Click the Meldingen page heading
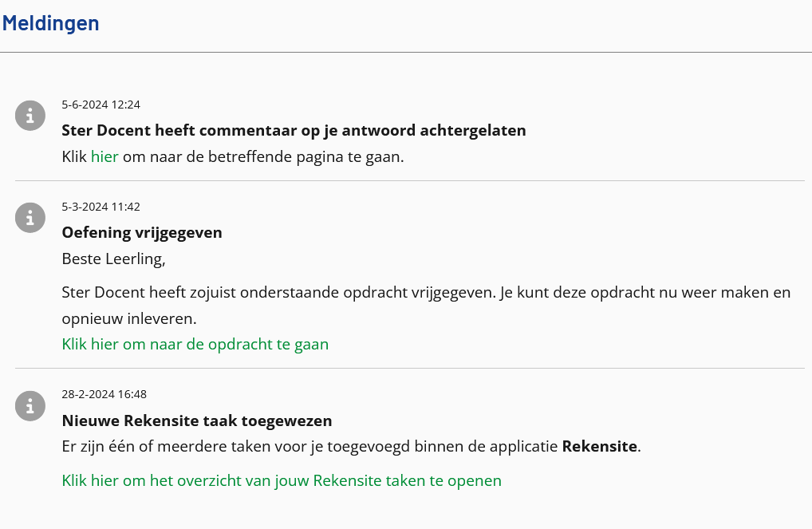 coord(51,23)
